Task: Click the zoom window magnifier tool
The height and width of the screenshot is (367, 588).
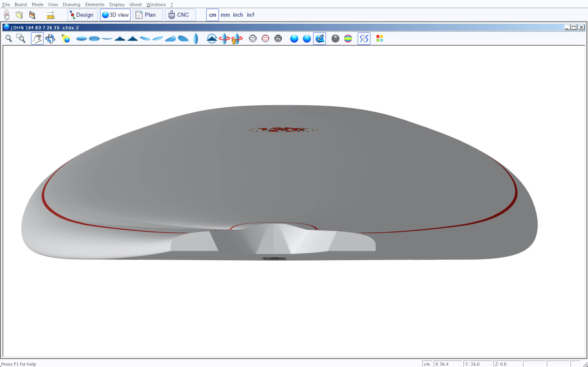Action: (21, 39)
